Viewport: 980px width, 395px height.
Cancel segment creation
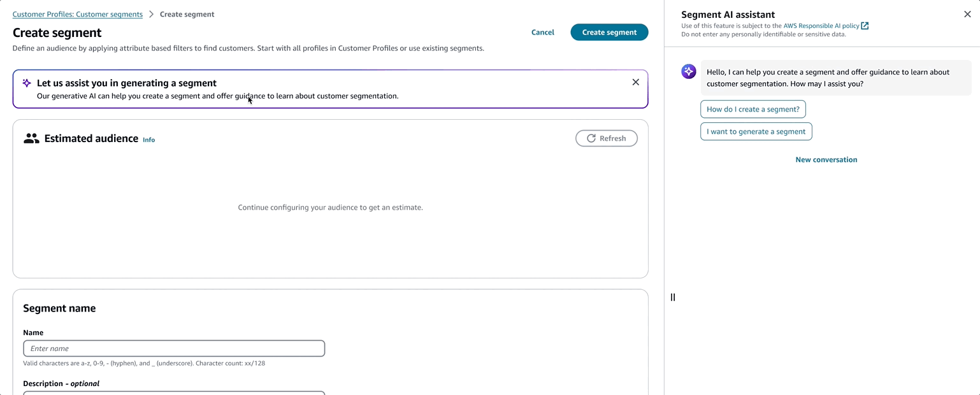coord(543,32)
